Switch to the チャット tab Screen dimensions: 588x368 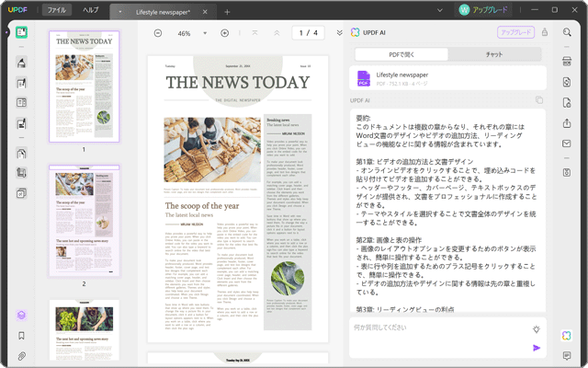point(496,55)
